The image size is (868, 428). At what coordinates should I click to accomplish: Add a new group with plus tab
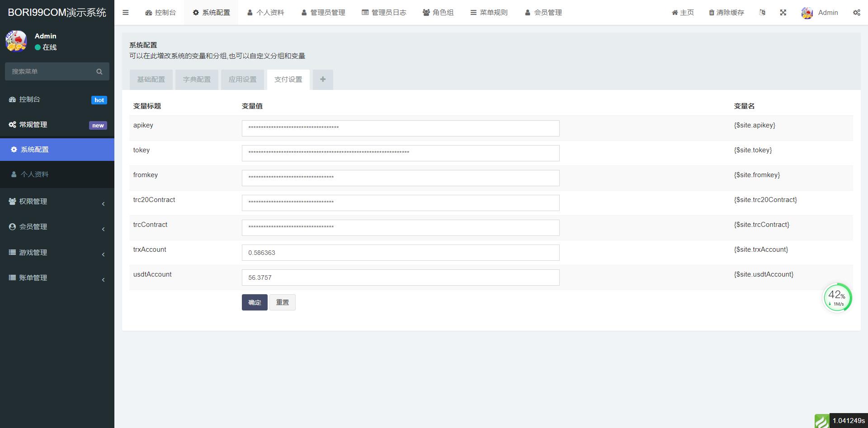[323, 80]
